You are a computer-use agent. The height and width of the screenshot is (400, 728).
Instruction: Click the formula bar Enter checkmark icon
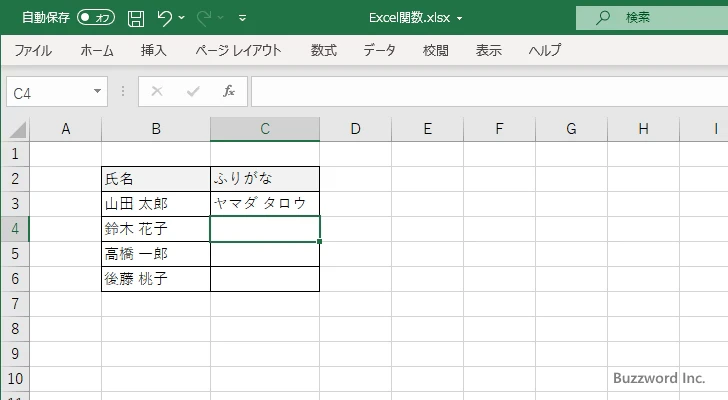[193, 92]
